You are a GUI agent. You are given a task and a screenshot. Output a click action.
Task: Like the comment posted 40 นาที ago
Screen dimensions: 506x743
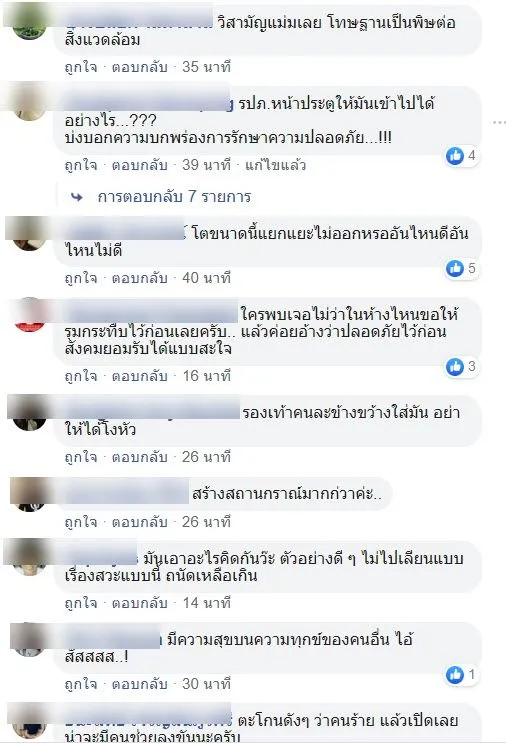(81, 277)
